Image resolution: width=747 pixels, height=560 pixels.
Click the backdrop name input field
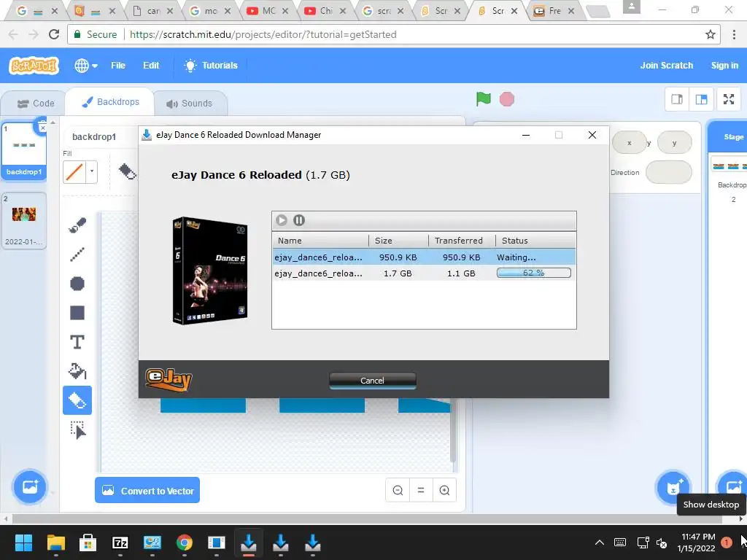click(x=101, y=136)
